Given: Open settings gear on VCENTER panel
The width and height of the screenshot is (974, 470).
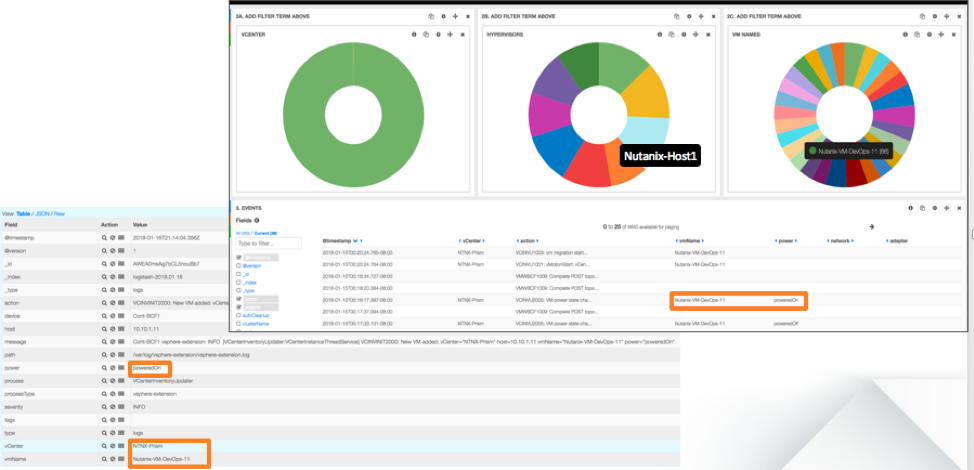Looking at the screenshot, I should pos(439,35).
